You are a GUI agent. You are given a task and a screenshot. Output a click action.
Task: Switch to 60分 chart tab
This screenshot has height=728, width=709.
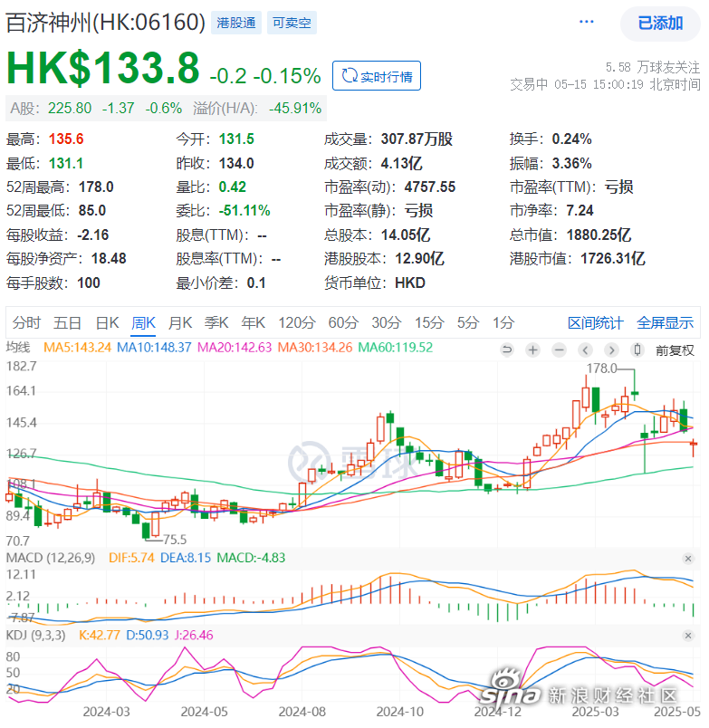click(x=343, y=322)
